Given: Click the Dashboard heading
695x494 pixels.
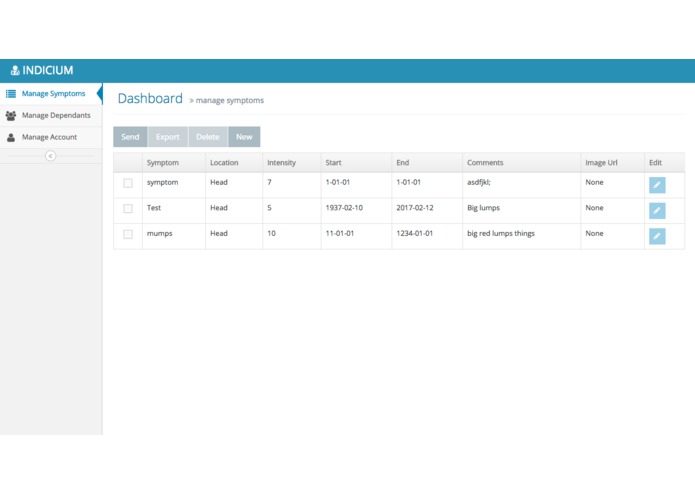Looking at the screenshot, I should pyautogui.click(x=150, y=98).
